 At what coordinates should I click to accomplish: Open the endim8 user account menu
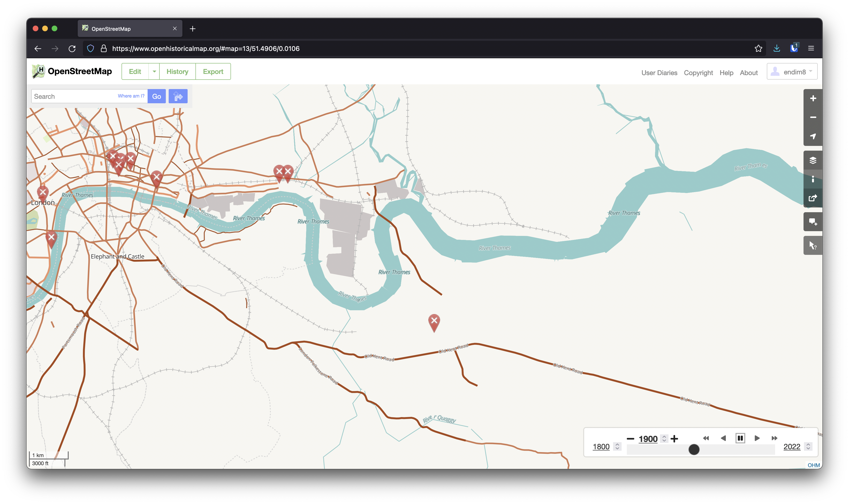point(792,71)
